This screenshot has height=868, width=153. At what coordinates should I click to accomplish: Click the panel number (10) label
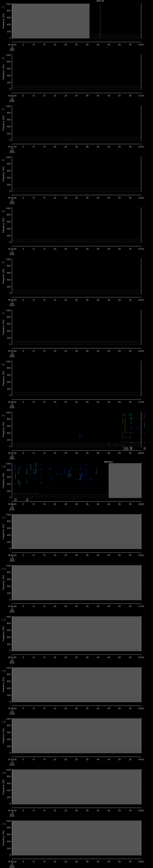(3, 467)
